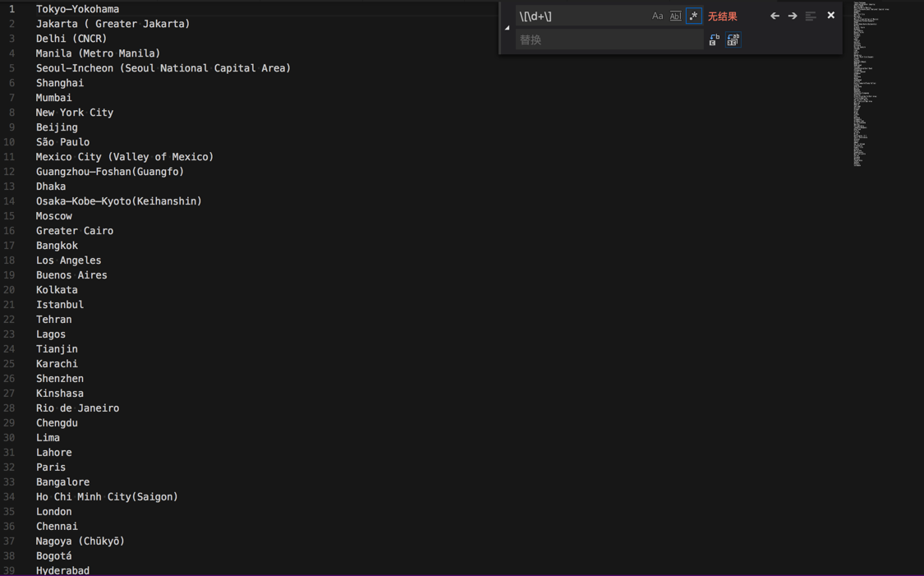Click the minimap code overview

pos(872,85)
